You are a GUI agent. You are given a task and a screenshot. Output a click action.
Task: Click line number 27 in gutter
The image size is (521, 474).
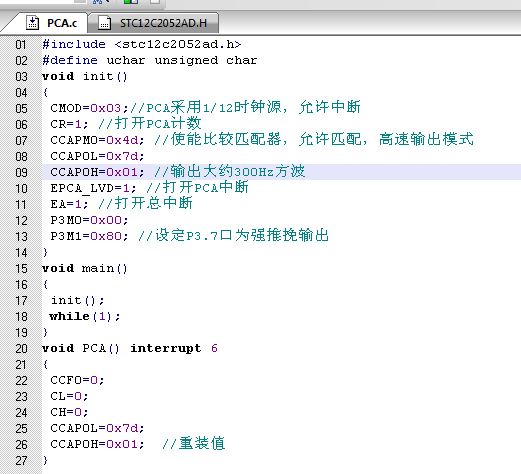tap(21, 460)
